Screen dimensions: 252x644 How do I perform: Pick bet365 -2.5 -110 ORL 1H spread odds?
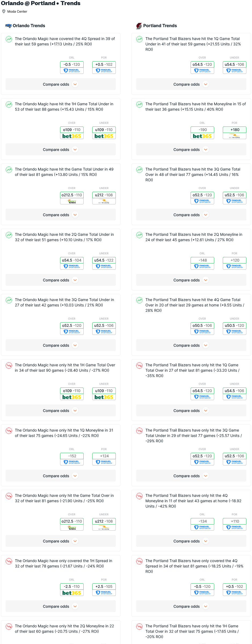click(x=72, y=589)
